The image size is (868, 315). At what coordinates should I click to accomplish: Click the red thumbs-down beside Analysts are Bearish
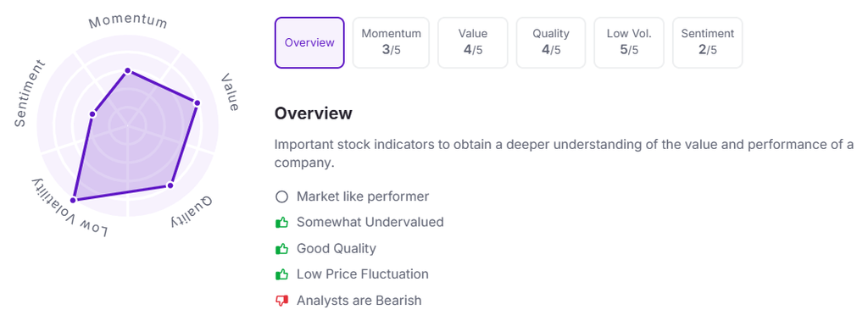pyautogui.click(x=281, y=301)
